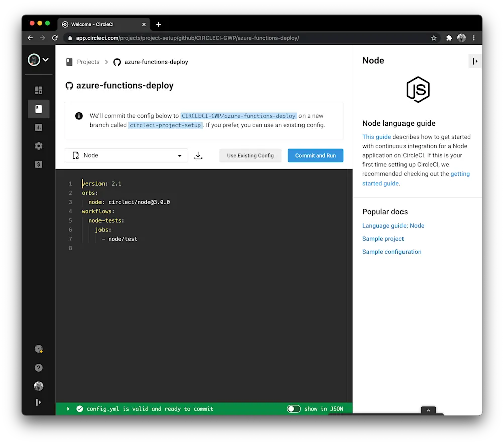Screen dimensions: 504x444
Task: Open Organization Settings via the gear icon
Action: tap(39, 146)
